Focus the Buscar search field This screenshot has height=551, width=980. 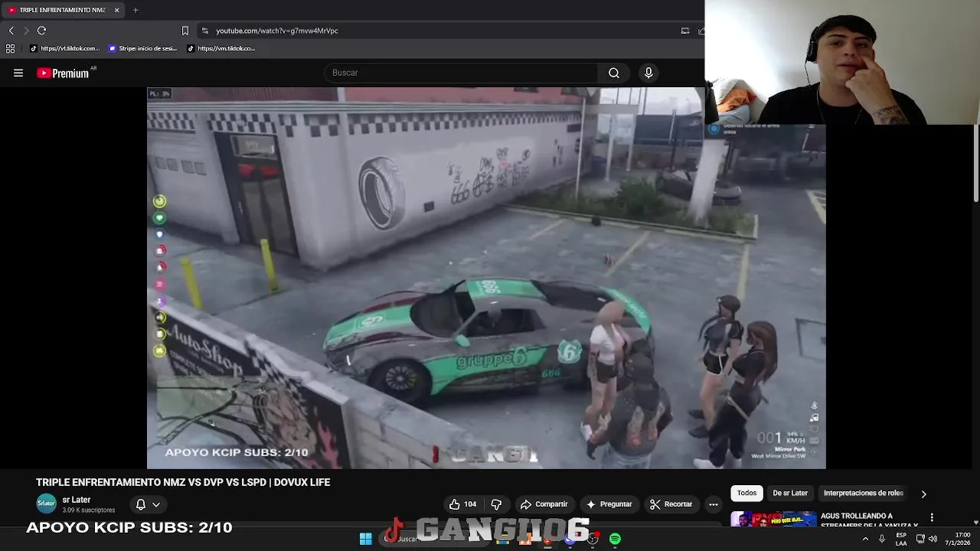tap(462, 73)
